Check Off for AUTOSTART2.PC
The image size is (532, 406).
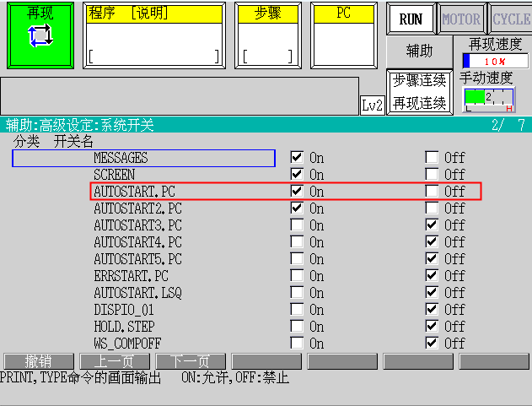point(432,208)
